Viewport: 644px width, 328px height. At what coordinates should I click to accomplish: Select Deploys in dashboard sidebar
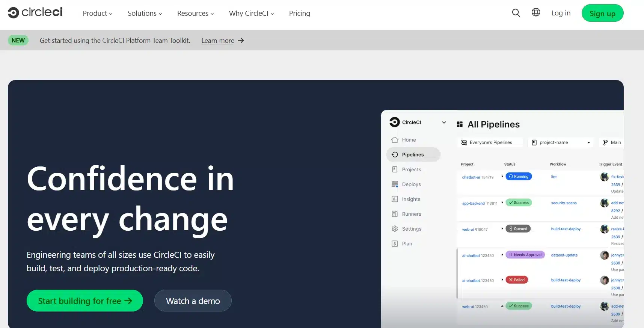tap(412, 184)
